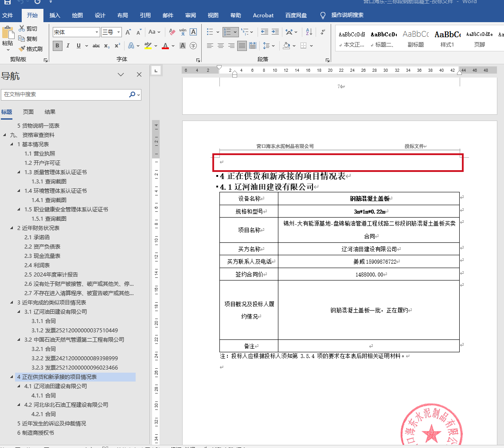Screen dimensions: 504x448
Task: Apply superscript x² formatting
Action: point(117,46)
